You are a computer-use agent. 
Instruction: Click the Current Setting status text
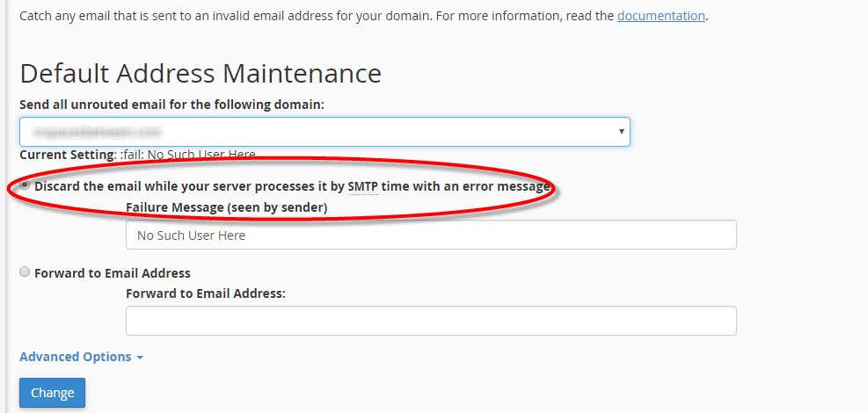[x=137, y=155]
